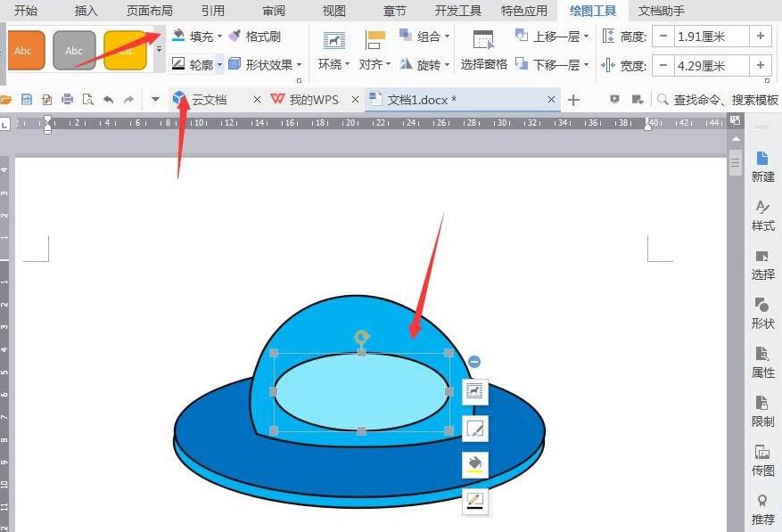Close the 我的WPS tab
782x532 pixels.
[355, 100]
